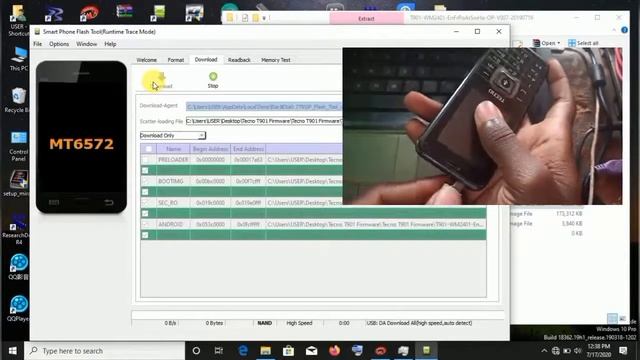The image size is (640, 360).
Task: Select the QQPlayer desktop icon
Action: point(18,309)
